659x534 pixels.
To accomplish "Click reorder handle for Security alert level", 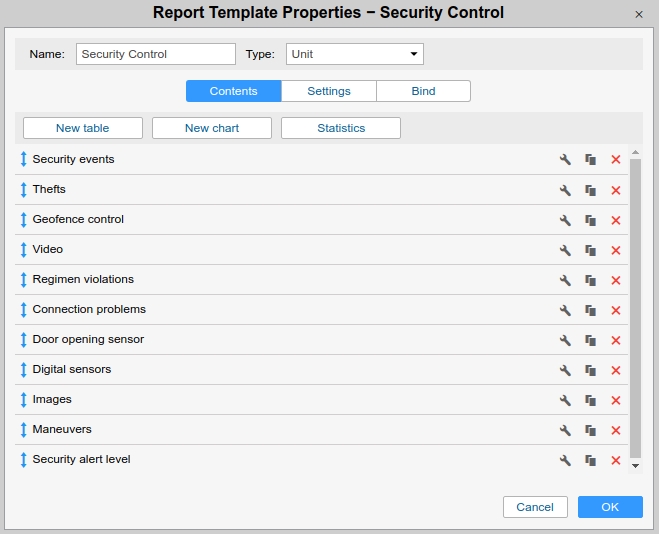I will tap(24, 460).
